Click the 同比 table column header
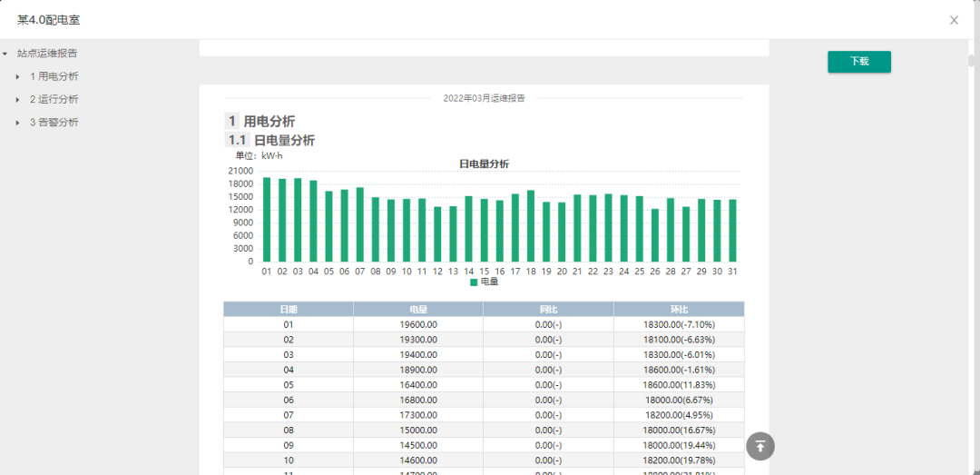Screen dimensions: 980x475 548,310
